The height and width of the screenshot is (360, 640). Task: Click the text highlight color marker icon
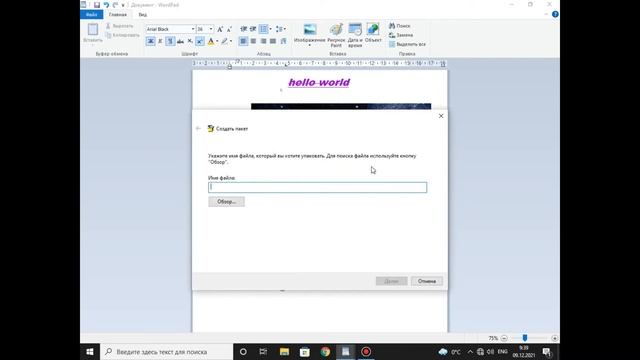pyautogui.click(x=224, y=41)
